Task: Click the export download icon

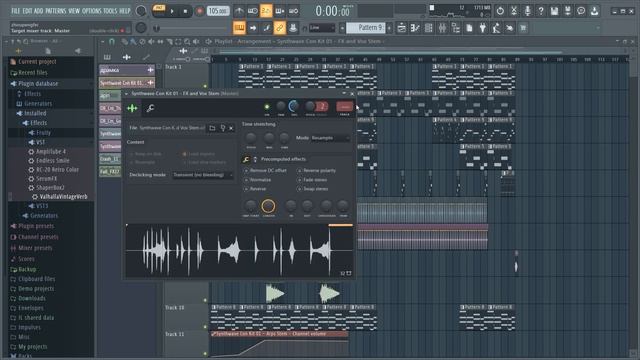Action: click(594, 11)
